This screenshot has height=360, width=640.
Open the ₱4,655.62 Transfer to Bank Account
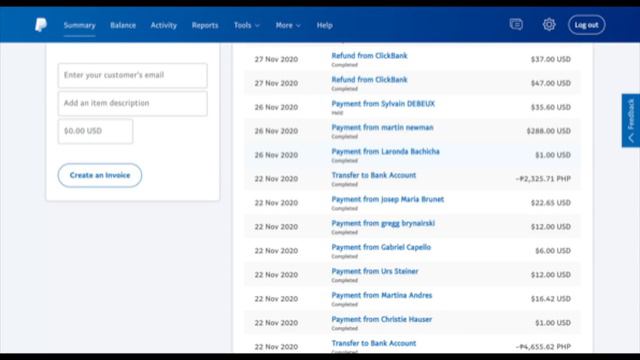click(x=373, y=343)
